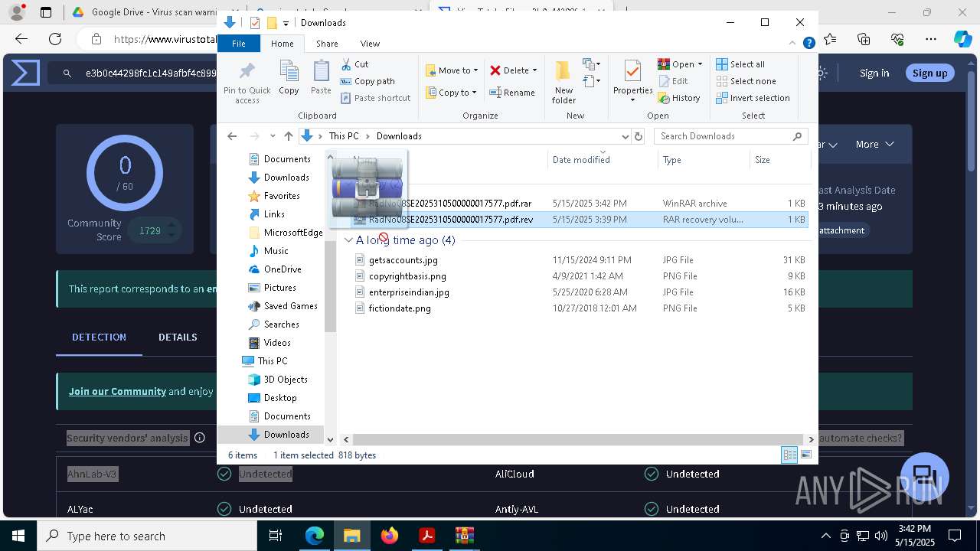Switch to large icons view layout
980x551 pixels.
click(806, 455)
